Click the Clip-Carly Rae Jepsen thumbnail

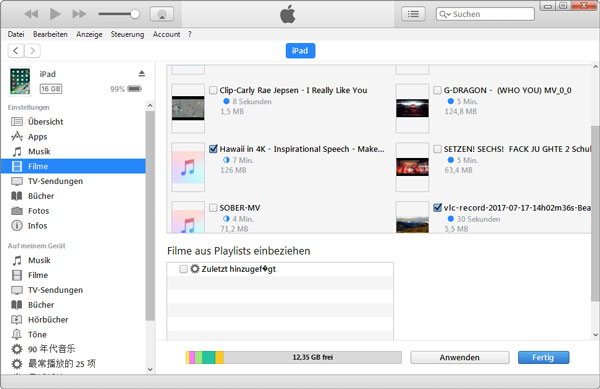pos(188,108)
